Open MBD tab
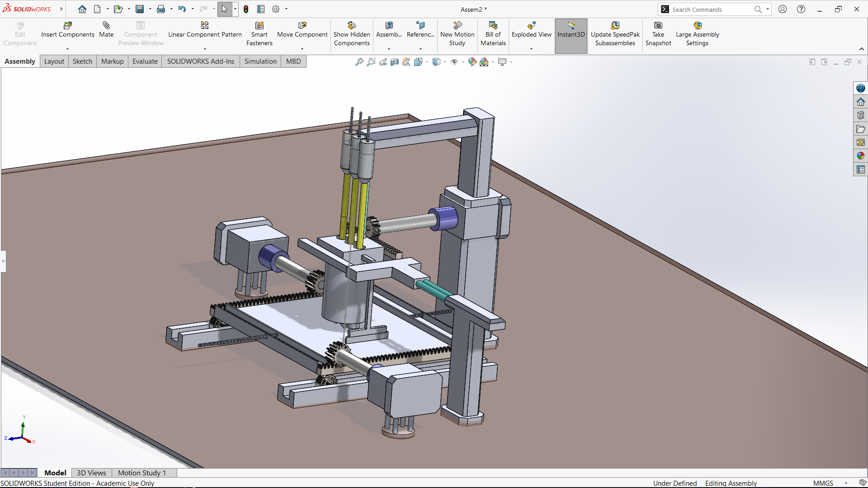 point(293,61)
